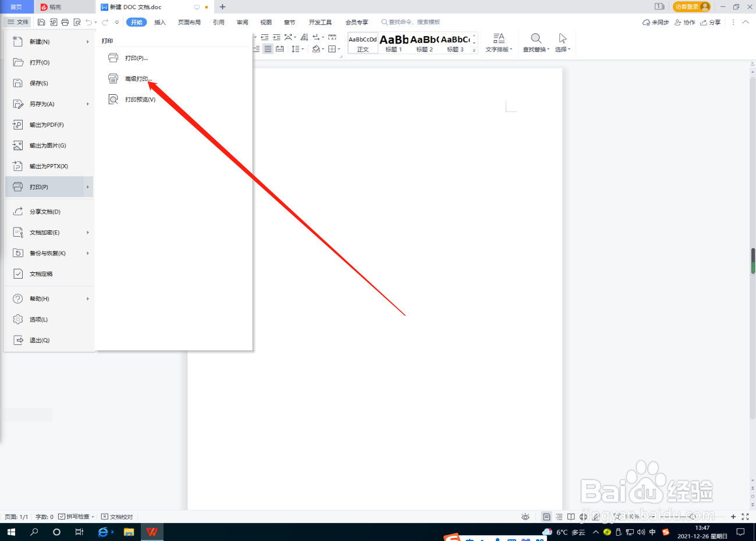
Task: Click the 选择 cursor icon
Action: tap(563, 38)
